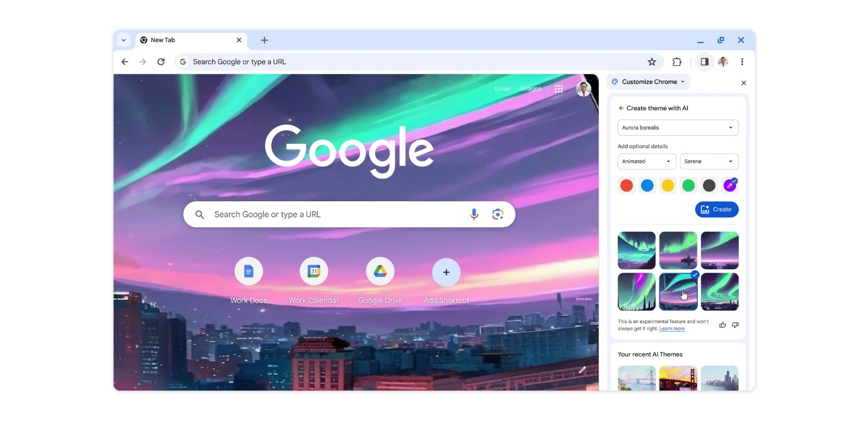This screenshot has height=439, width=868.
Task: Pick the green color swatch
Action: pyautogui.click(x=689, y=186)
